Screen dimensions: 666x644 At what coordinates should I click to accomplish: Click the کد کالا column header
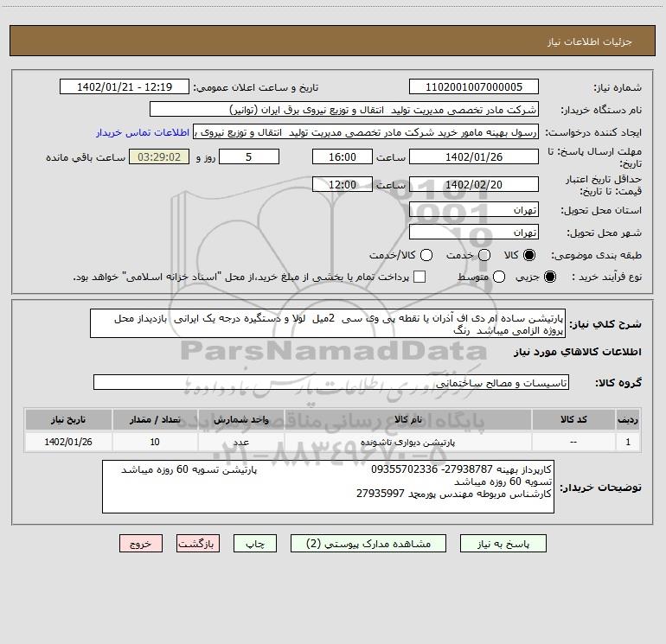click(x=573, y=419)
